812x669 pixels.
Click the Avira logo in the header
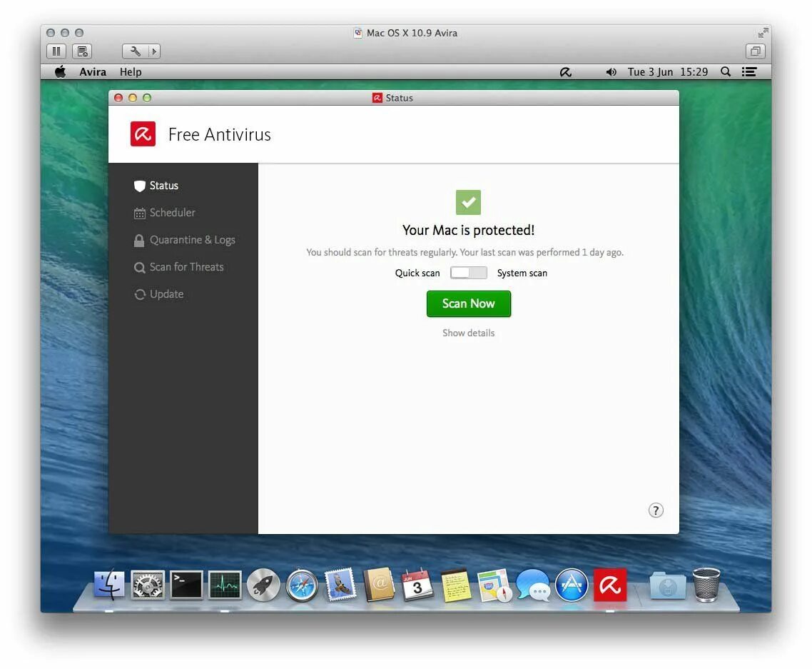[143, 134]
